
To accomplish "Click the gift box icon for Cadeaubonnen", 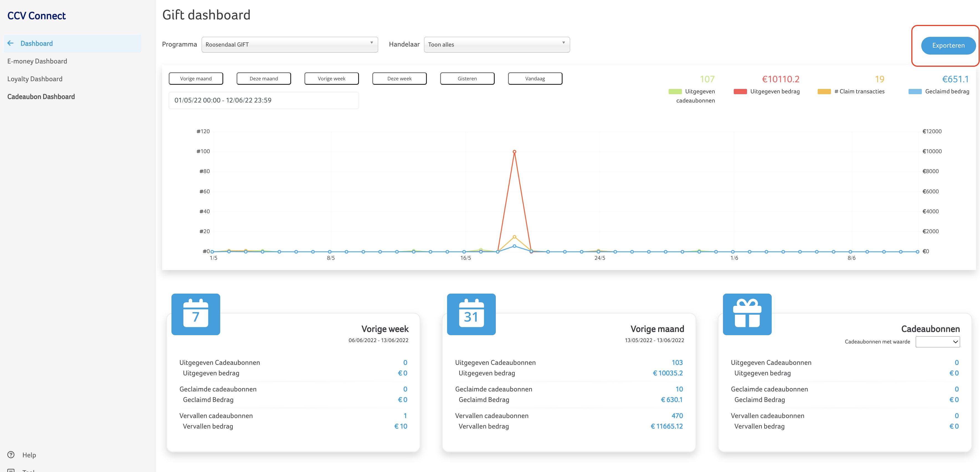I will (747, 314).
